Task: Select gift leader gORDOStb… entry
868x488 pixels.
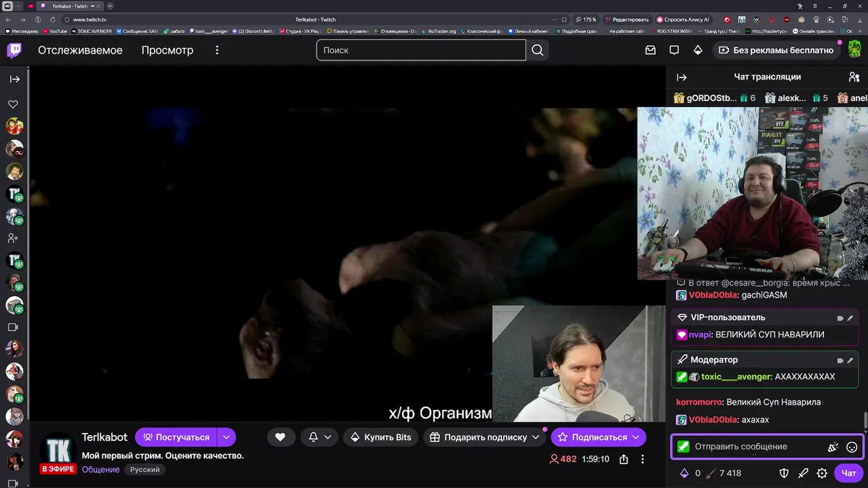Action: click(x=714, y=98)
